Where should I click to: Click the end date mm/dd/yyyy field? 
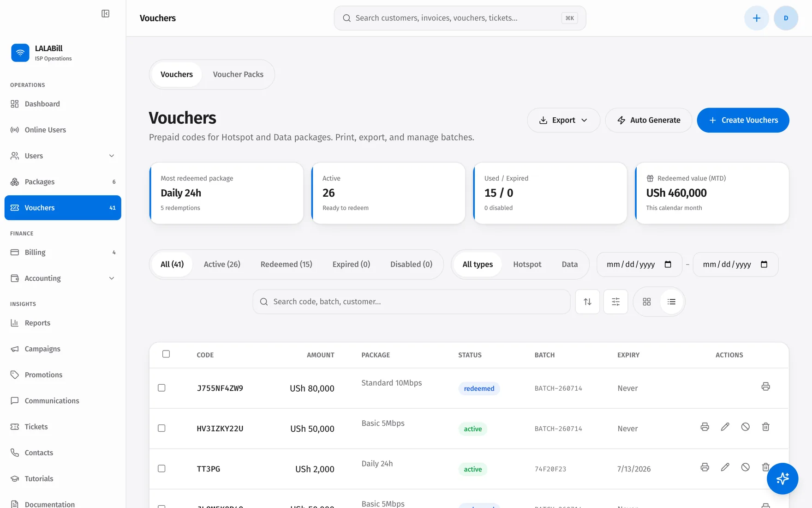point(735,264)
